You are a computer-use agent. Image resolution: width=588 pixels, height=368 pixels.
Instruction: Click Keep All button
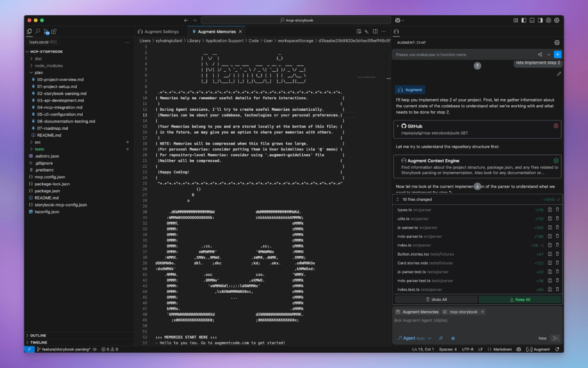520,299
